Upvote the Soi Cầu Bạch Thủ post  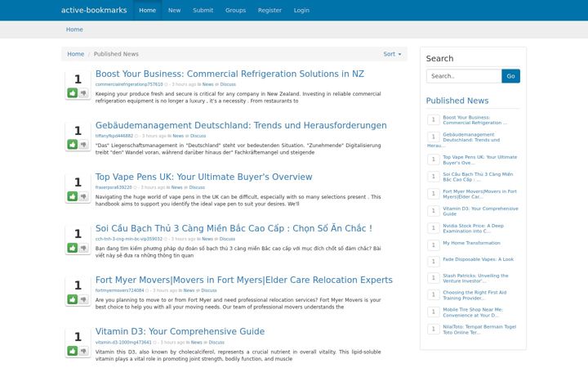73,248
